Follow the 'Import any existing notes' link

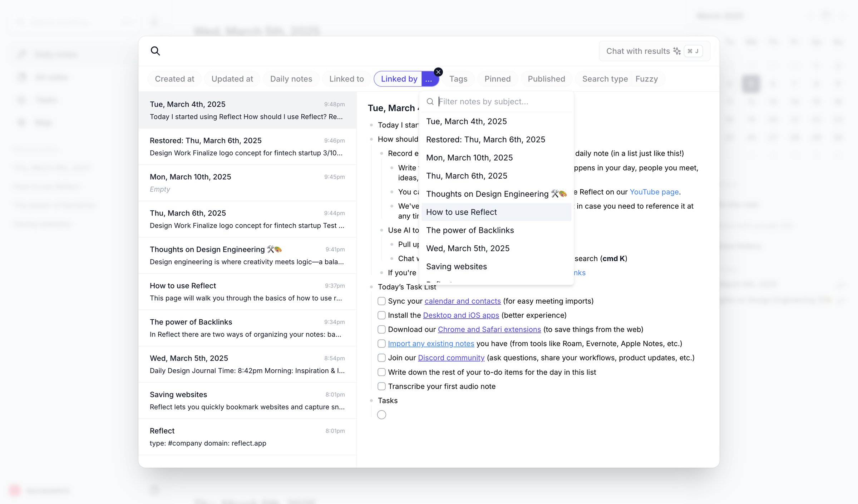point(431,344)
